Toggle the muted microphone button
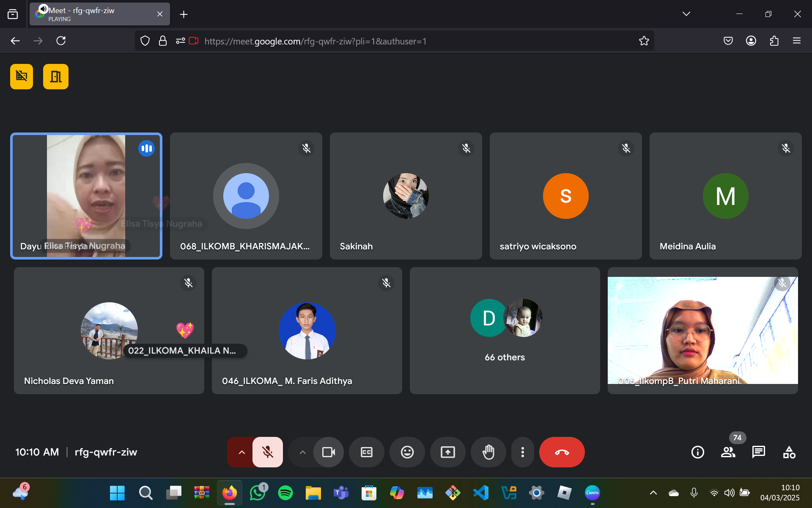812x508 pixels. [x=267, y=452]
